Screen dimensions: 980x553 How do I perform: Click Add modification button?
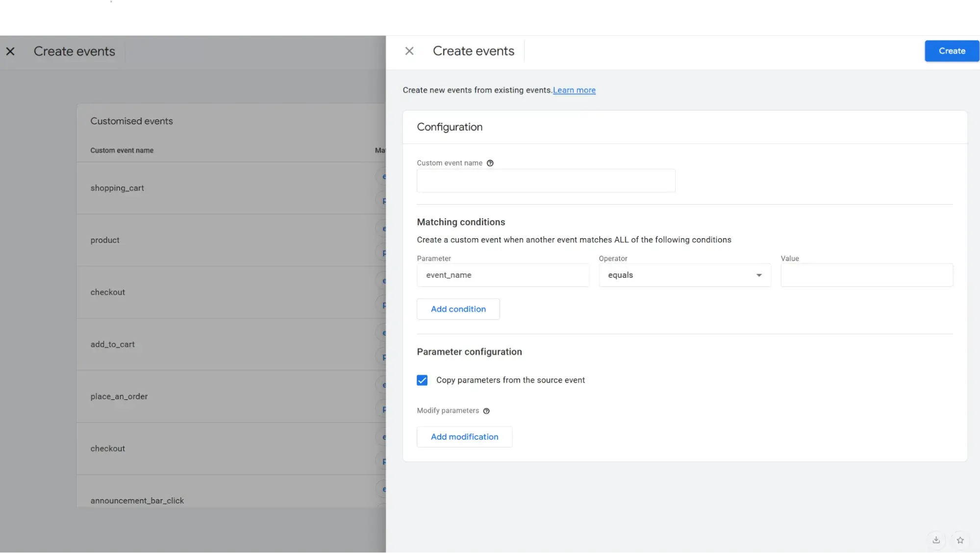click(x=464, y=436)
